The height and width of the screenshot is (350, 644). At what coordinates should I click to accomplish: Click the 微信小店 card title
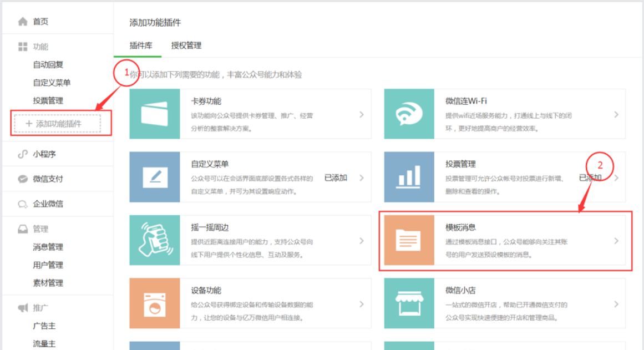coord(461,291)
